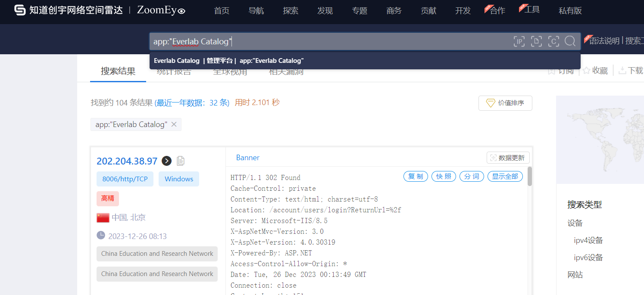Select the ipv6设备 filter
Viewport: 644px width, 295px height.
tap(588, 258)
